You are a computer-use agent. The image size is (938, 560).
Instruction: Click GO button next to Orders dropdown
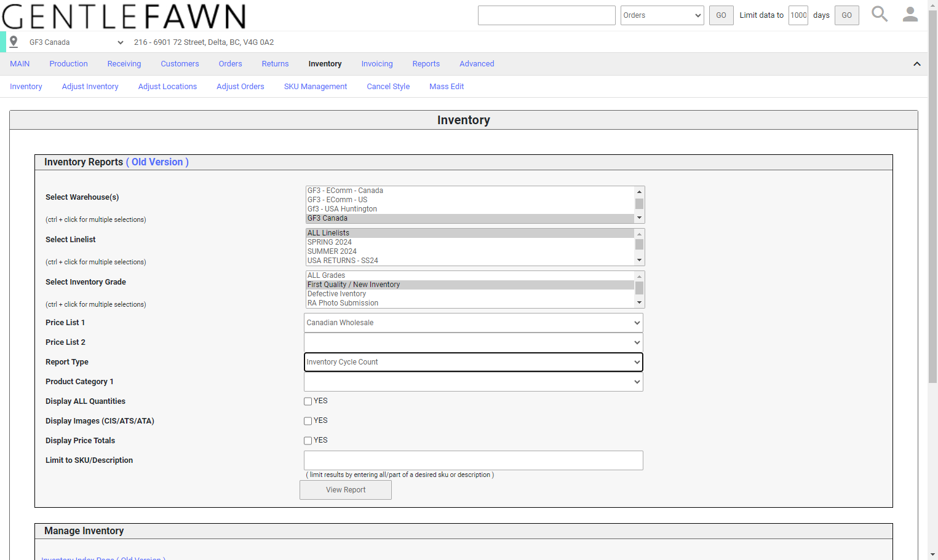(721, 15)
